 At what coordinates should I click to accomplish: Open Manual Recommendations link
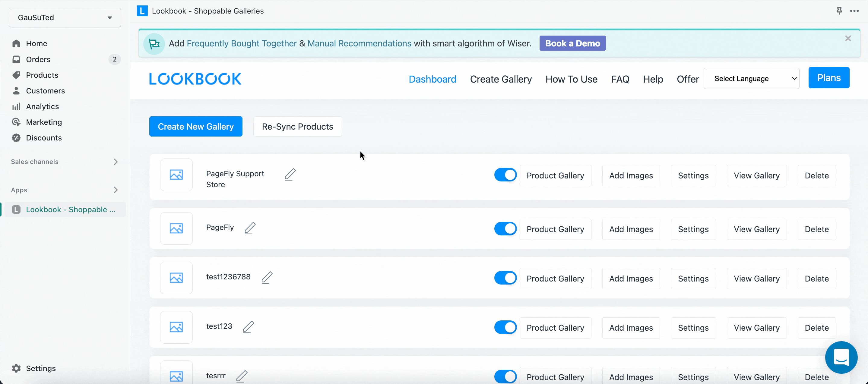pyautogui.click(x=359, y=43)
